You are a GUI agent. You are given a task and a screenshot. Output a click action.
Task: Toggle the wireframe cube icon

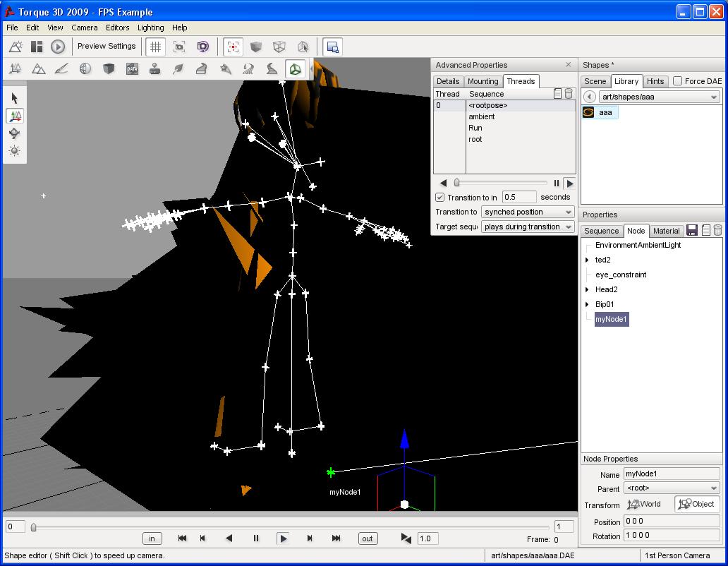(x=279, y=47)
